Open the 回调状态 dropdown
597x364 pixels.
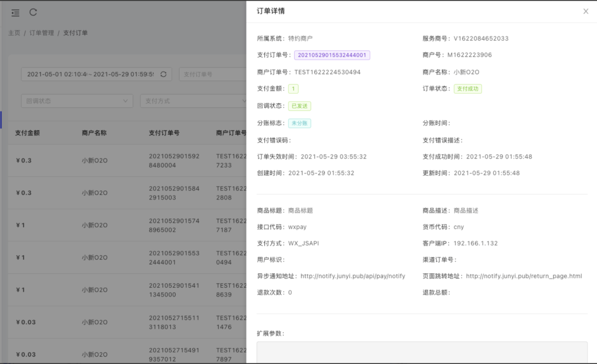(x=77, y=101)
